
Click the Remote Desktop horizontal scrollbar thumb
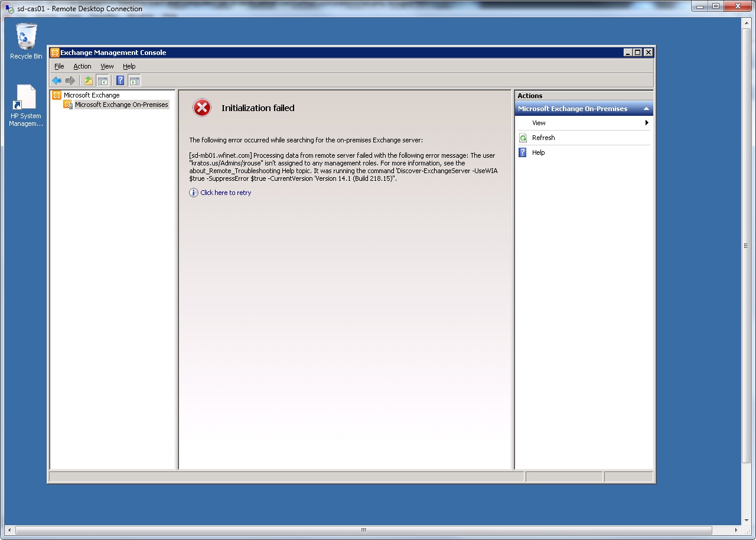coord(363,530)
